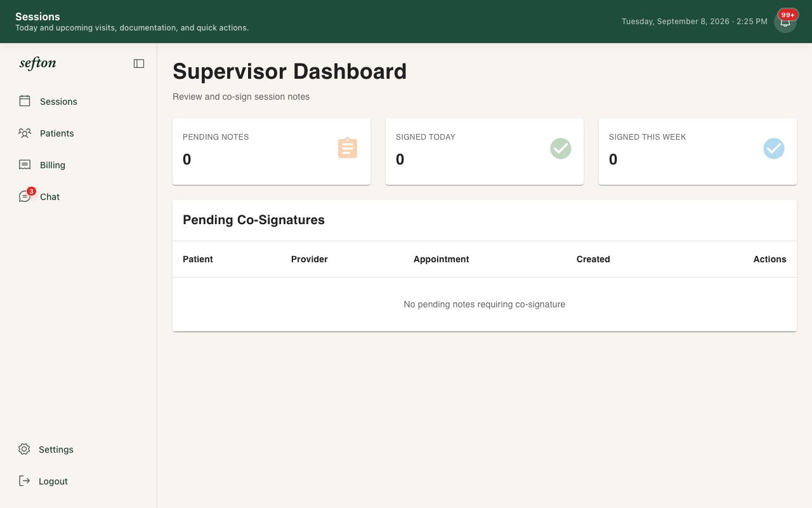Click the Actions column header
Viewport: 812px width, 508px height.
pos(769,259)
